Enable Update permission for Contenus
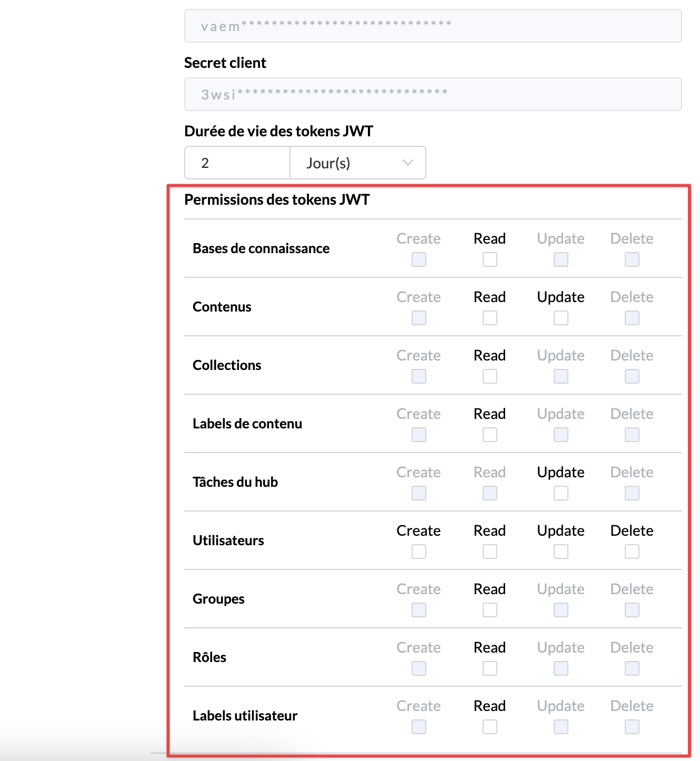700x761 pixels. (x=561, y=318)
